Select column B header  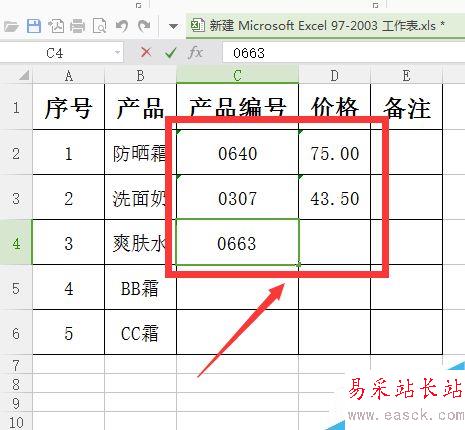[140, 76]
